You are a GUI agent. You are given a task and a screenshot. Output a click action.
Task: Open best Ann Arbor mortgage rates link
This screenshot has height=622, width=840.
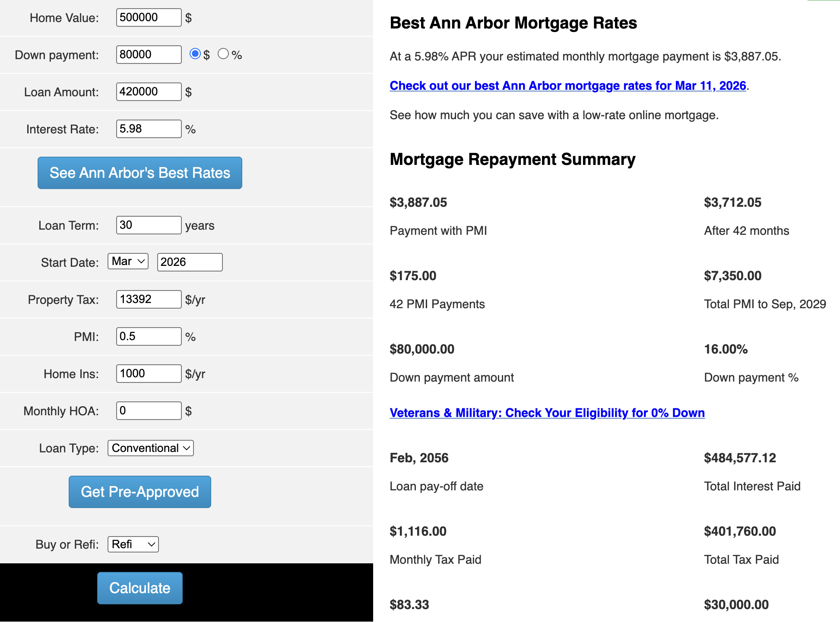point(567,86)
